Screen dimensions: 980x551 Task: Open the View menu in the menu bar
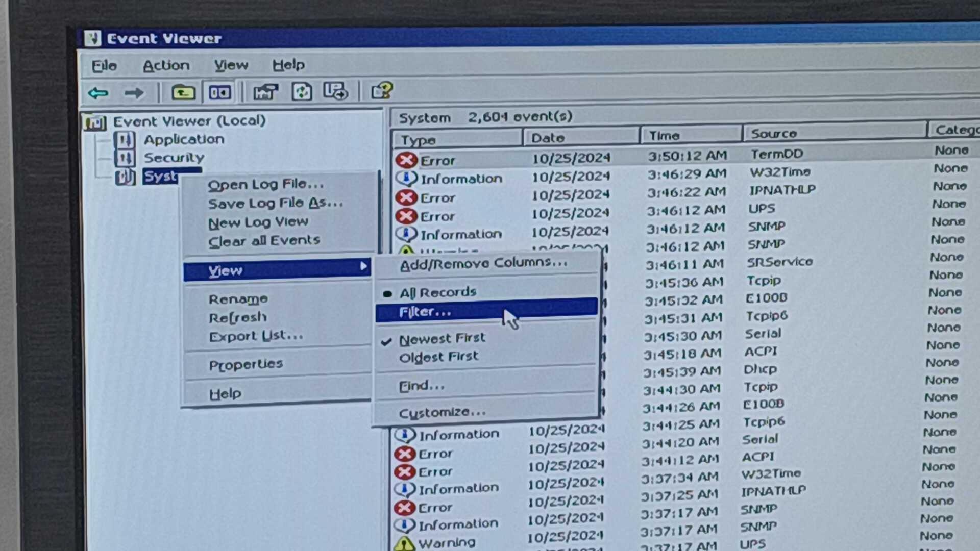pyautogui.click(x=231, y=65)
